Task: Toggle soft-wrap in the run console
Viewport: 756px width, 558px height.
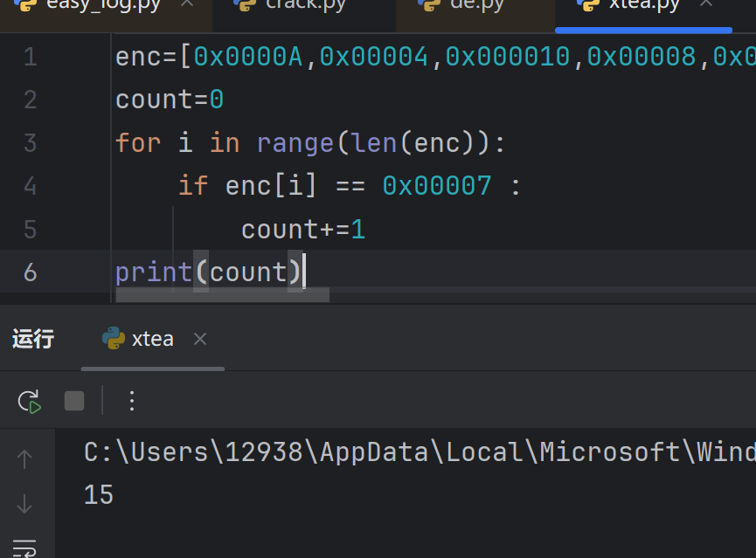Action: pyautogui.click(x=24, y=548)
